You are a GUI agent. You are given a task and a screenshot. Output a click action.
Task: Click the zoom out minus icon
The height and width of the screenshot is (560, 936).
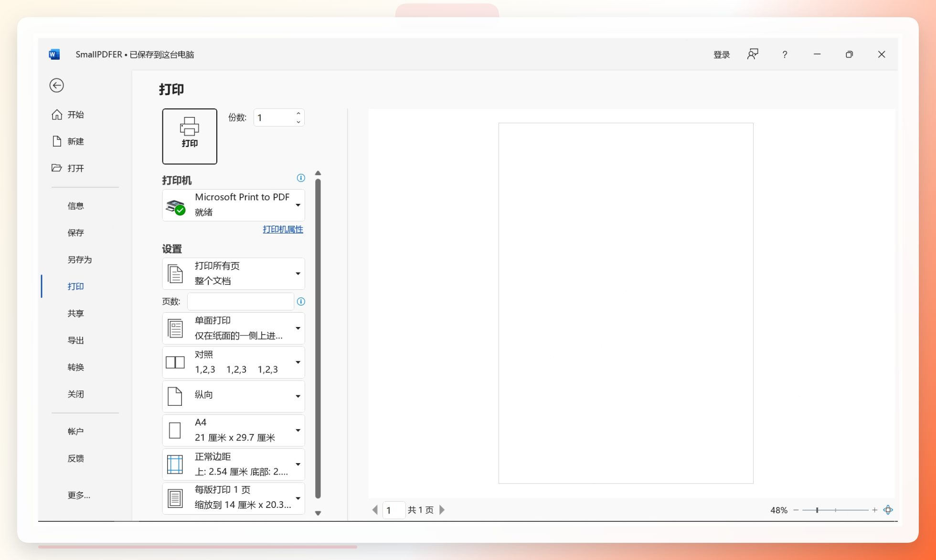796,510
